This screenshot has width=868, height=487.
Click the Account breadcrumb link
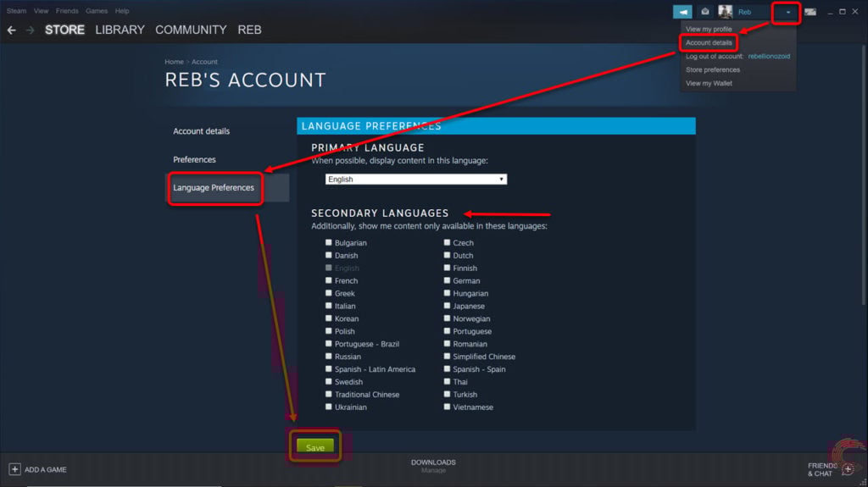[x=204, y=62]
